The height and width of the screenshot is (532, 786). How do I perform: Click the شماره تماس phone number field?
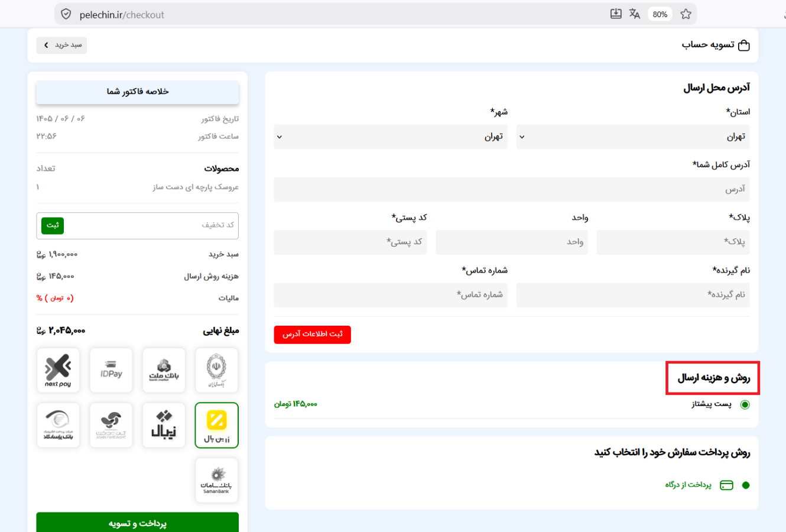(391, 295)
